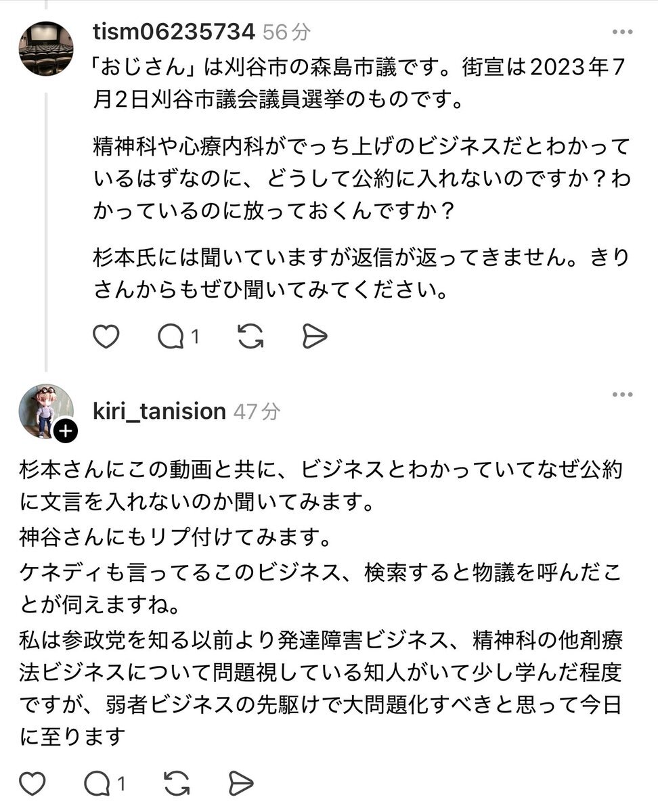Open more options menu for kiri_tanision's post
Image resolution: width=658 pixels, height=812 pixels.
(623, 395)
